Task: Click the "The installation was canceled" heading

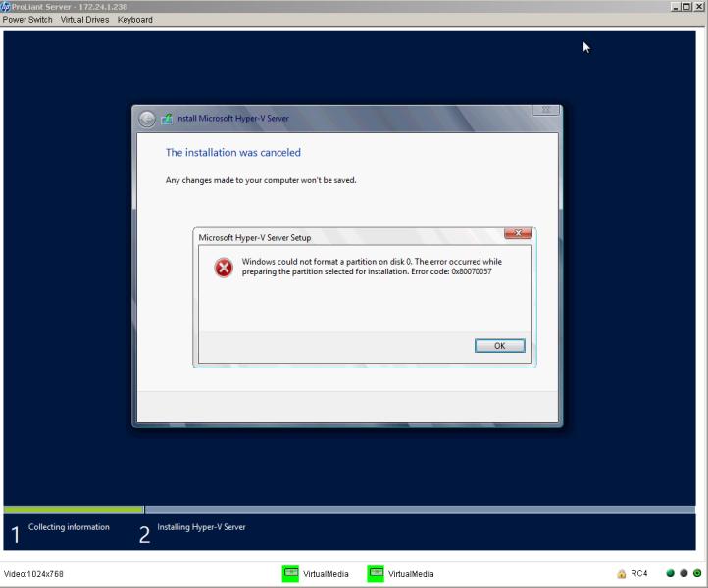Action: (x=233, y=153)
